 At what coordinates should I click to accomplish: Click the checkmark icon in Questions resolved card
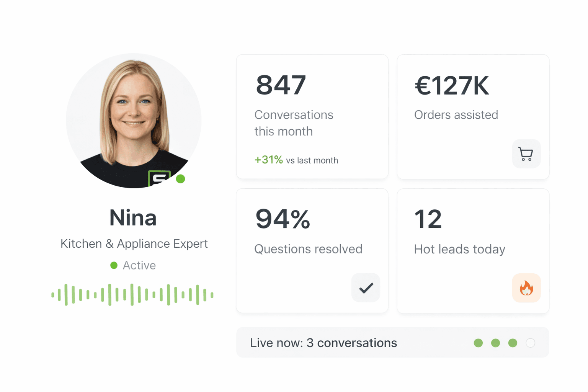pos(366,287)
